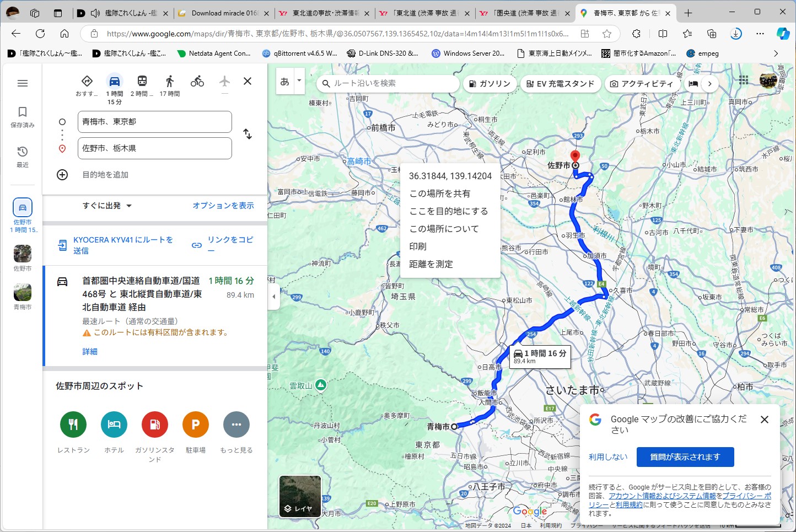This screenshot has width=796, height=532.
Task: Close the directions panel with X
Action: 248,81
